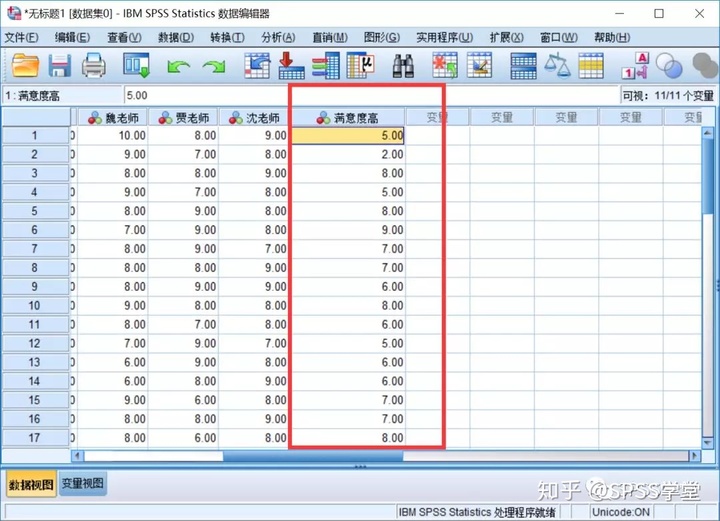This screenshot has height=521, width=720.
Task: Select row header number 10
Action: (x=35, y=305)
